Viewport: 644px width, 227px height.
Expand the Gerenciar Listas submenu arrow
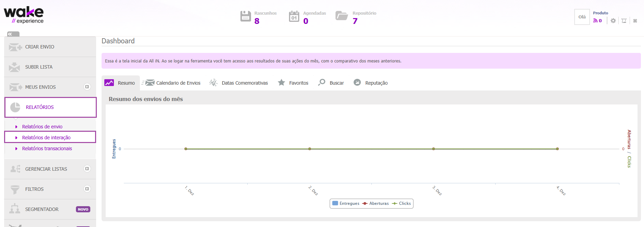tap(87, 169)
